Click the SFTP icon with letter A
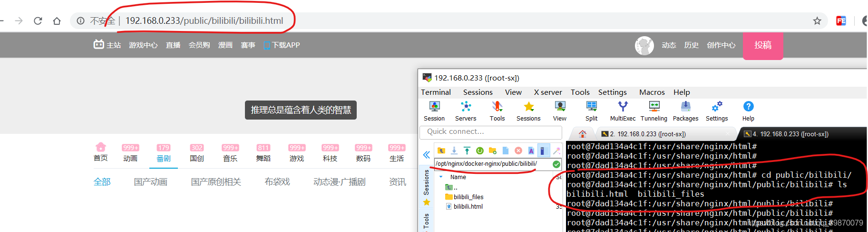The width and height of the screenshot is (868, 232). click(x=531, y=151)
